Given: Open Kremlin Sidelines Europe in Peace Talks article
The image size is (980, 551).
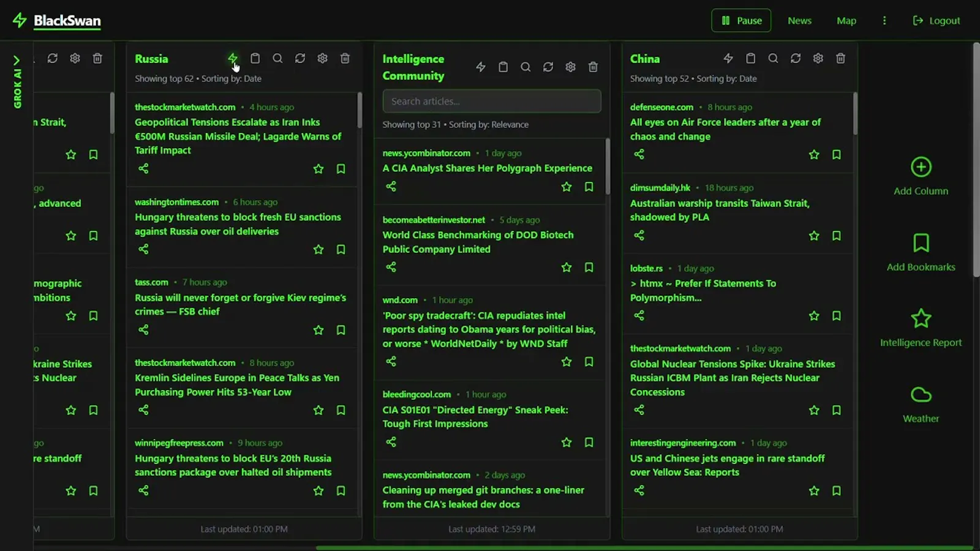Looking at the screenshot, I should (x=237, y=385).
